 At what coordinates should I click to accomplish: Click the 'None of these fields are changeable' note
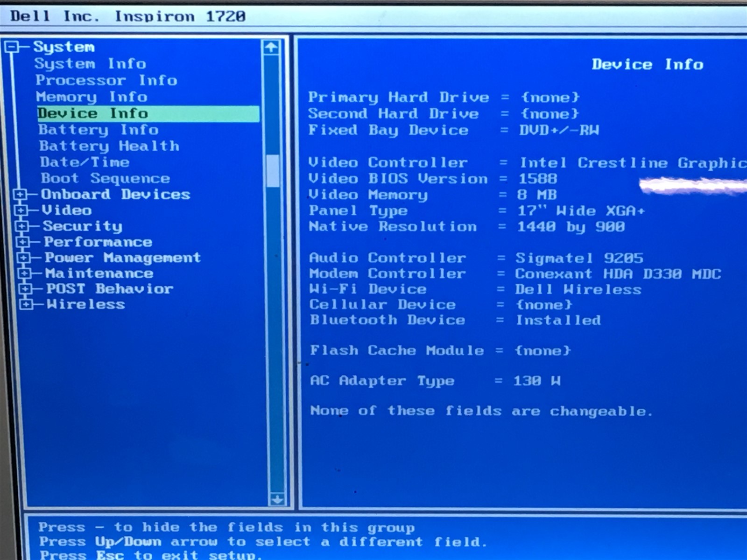[481, 411]
